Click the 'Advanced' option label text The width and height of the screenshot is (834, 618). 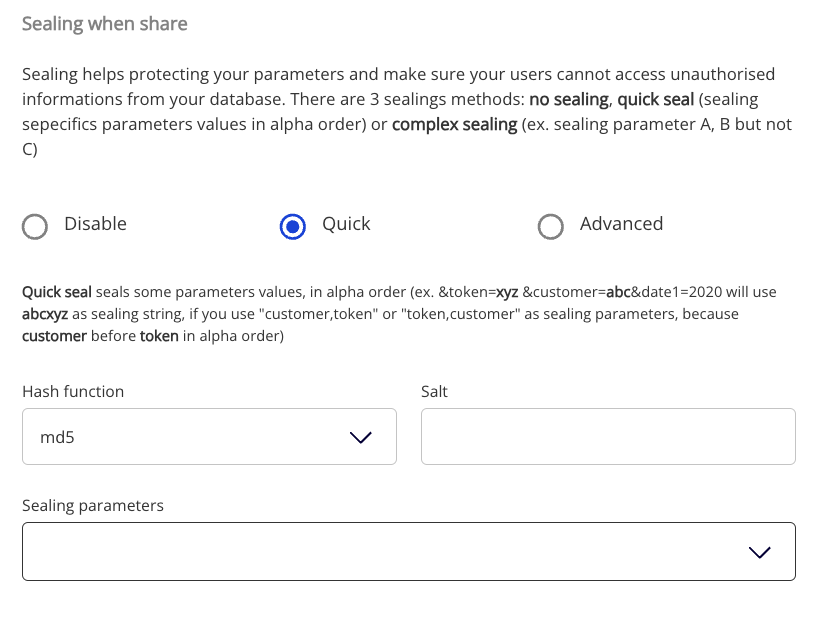pyautogui.click(x=621, y=224)
